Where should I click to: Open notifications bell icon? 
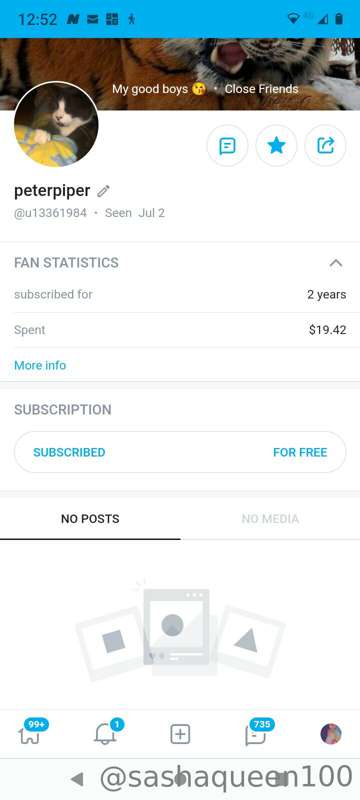[x=106, y=734]
